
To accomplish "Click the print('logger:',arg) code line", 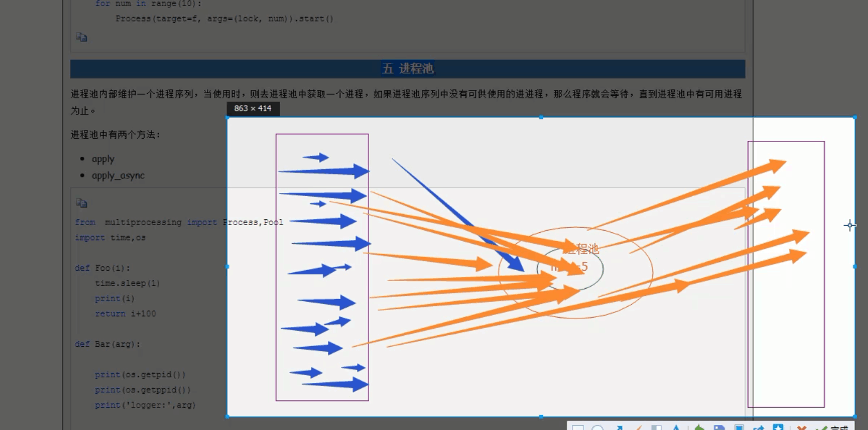I will coord(145,405).
